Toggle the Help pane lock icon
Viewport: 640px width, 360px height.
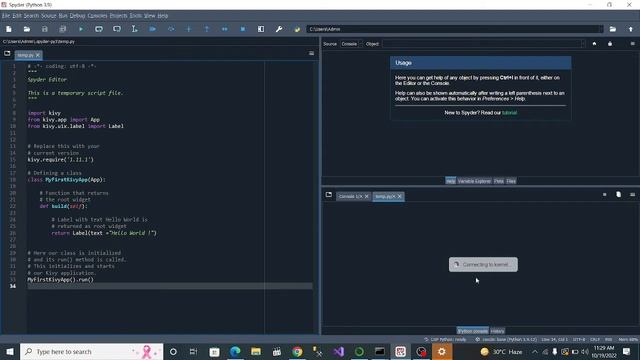coord(610,44)
